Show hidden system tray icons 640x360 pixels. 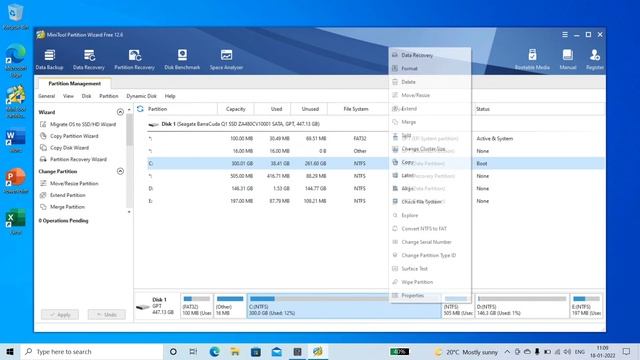tap(507, 351)
